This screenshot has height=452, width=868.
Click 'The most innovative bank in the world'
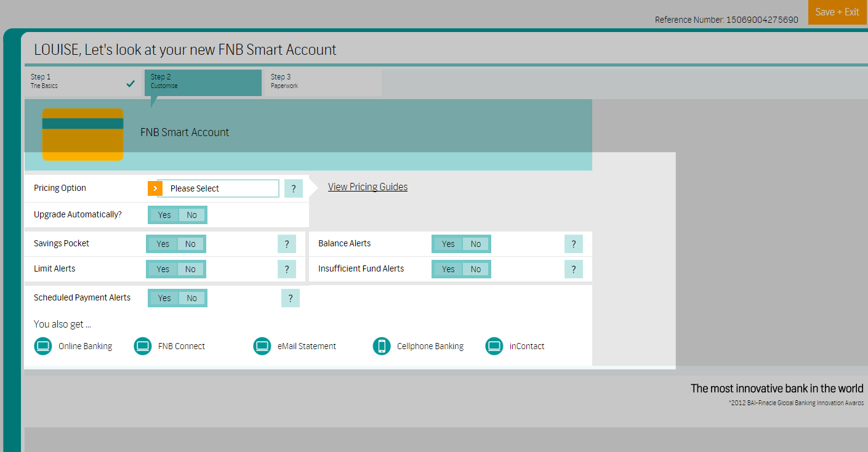click(x=777, y=389)
